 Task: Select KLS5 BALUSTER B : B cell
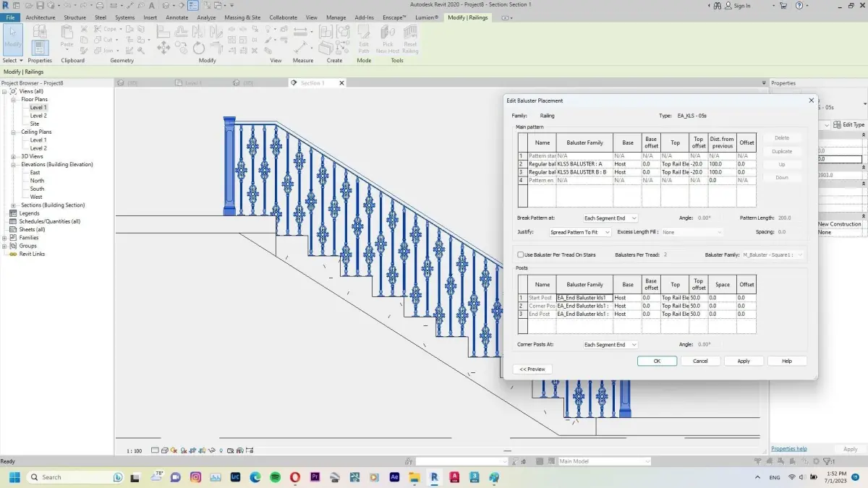pos(584,172)
